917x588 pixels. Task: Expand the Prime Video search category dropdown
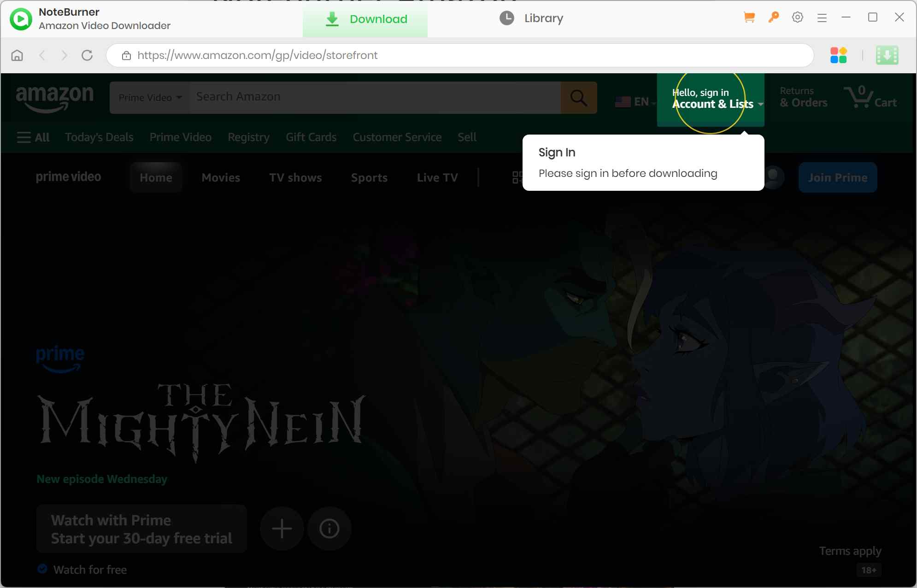tap(149, 97)
